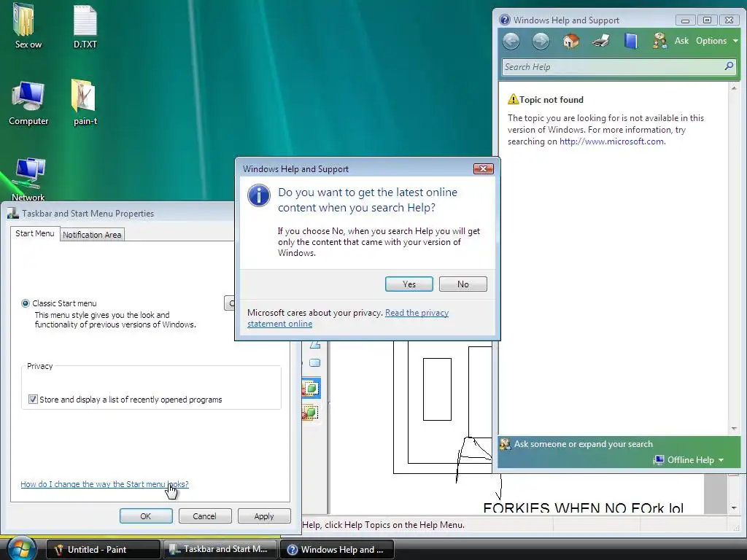747x560 pixels.
Task: Click 'How do I change the Start menu looks' link
Action: click(104, 484)
